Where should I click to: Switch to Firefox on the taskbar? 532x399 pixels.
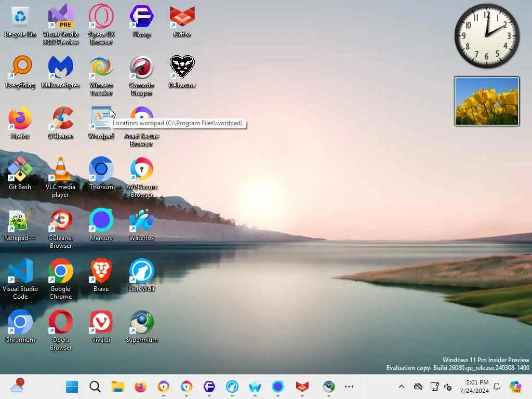140,387
